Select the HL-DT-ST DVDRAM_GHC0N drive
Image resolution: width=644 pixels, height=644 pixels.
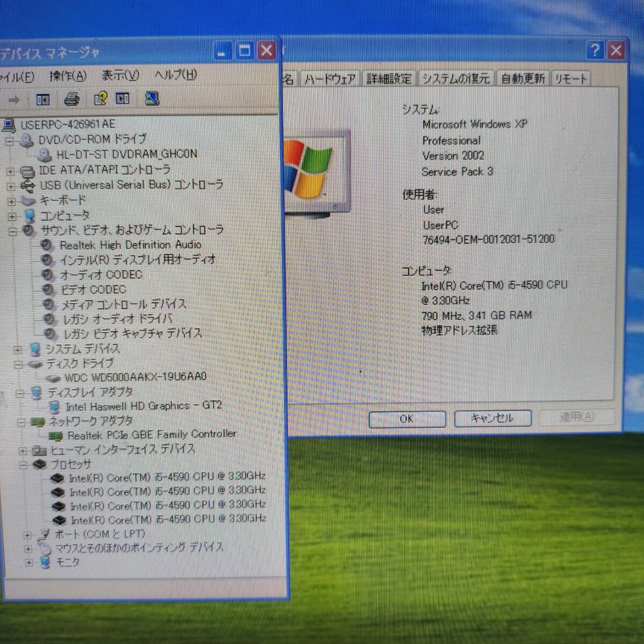(127, 154)
